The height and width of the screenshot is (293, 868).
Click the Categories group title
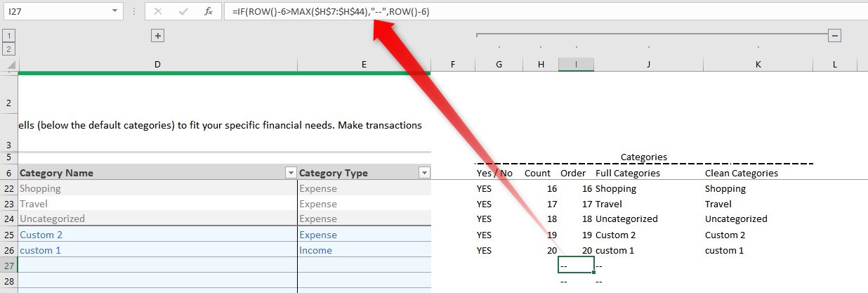[644, 157]
